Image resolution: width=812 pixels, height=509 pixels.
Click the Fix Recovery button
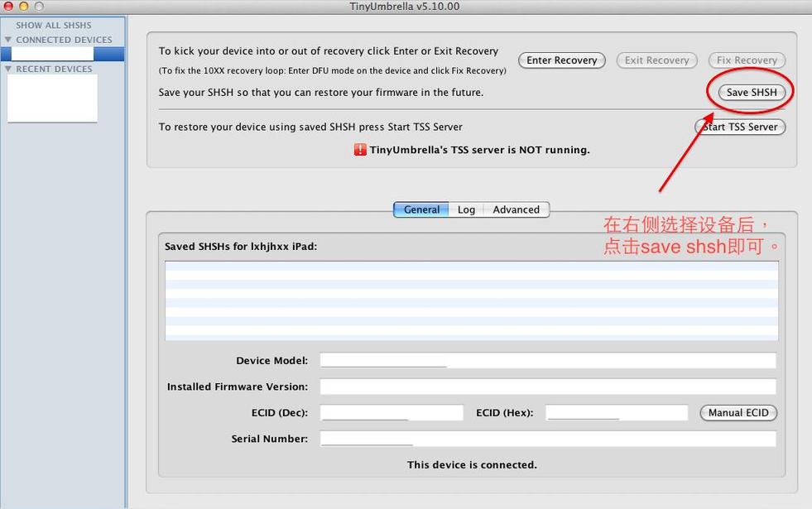click(x=747, y=60)
